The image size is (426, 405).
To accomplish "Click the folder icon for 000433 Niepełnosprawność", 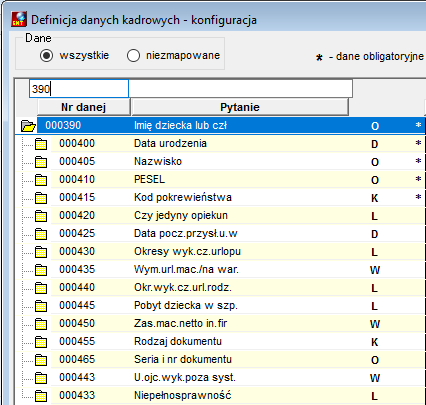I will pos(41,396).
